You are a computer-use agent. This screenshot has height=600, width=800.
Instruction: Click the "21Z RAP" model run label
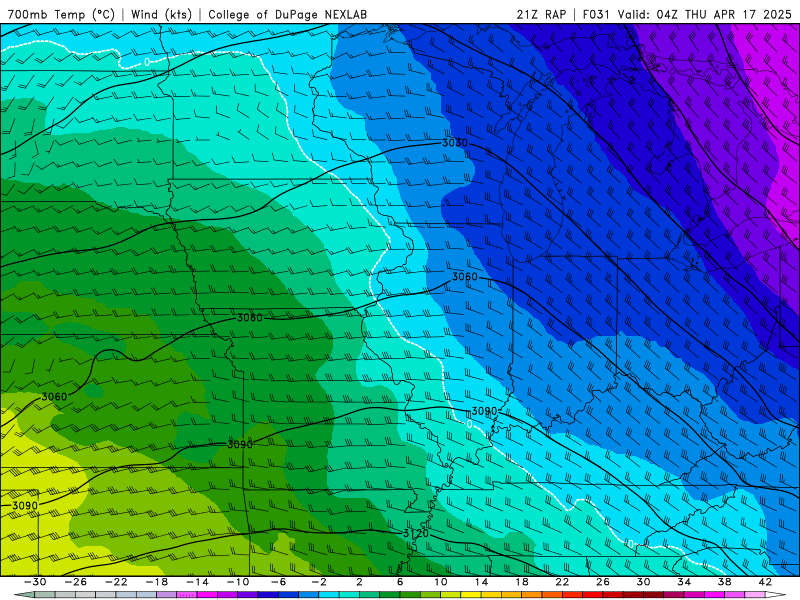tap(541, 14)
